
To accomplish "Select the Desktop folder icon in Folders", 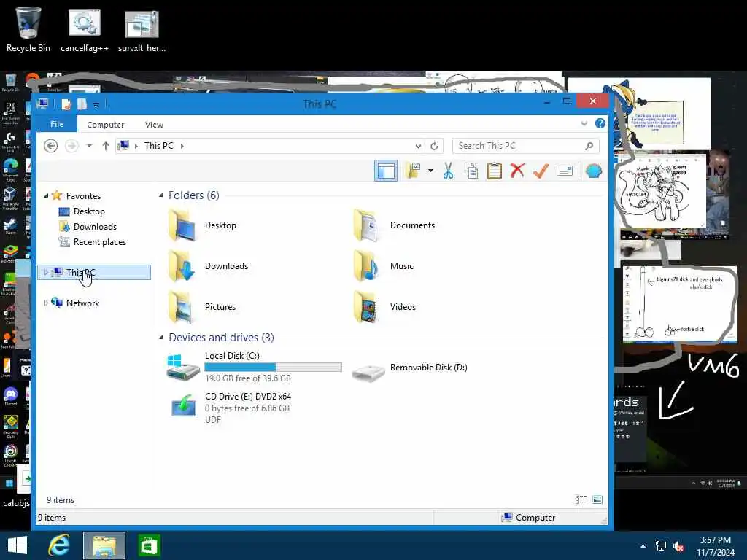I will coord(182,225).
